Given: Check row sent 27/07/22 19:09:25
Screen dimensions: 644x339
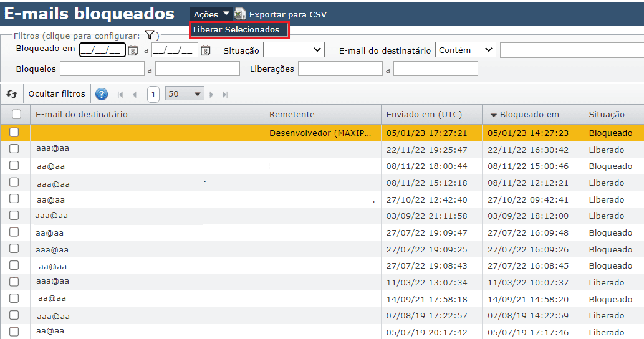Looking at the screenshot, I should click(14, 248).
